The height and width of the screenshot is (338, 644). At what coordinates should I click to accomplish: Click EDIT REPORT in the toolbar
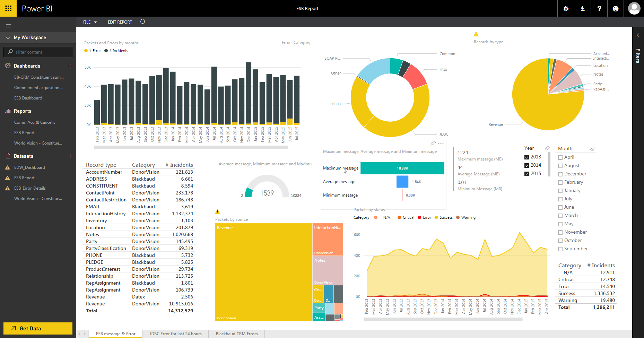(x=120, y=22)
